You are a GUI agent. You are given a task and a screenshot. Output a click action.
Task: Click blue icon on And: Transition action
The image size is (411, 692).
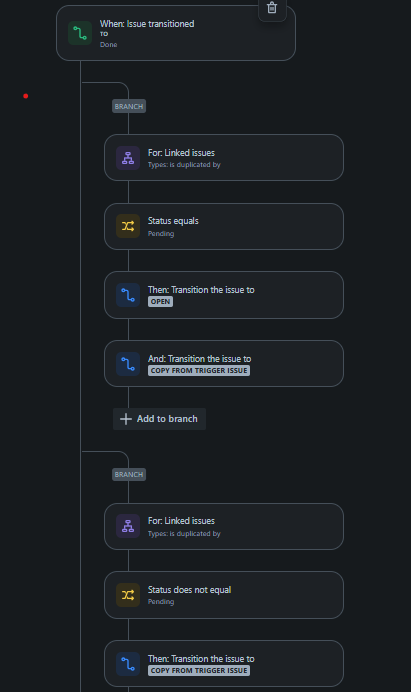point(128,364)
